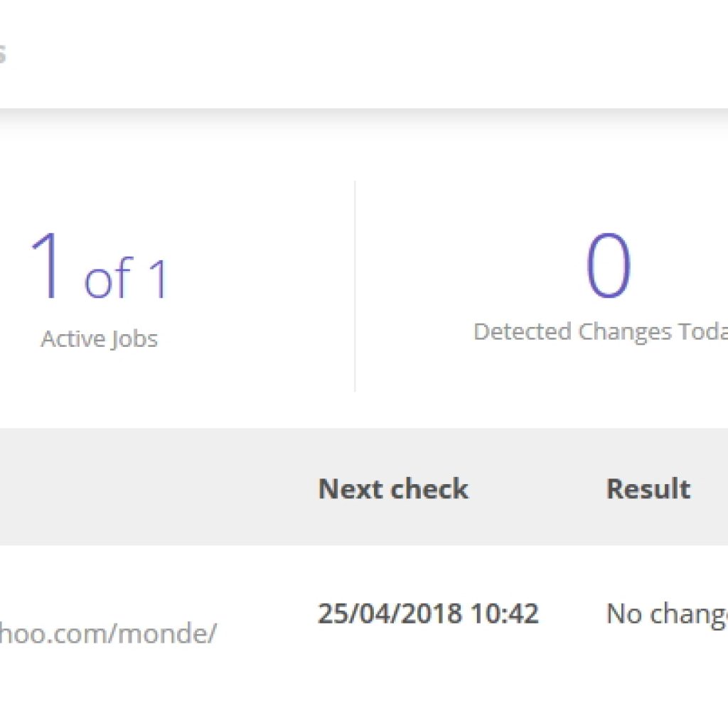
Task: Click the 25/04/2018 10:42 next check cell
Action: click(x=427, y=614)
